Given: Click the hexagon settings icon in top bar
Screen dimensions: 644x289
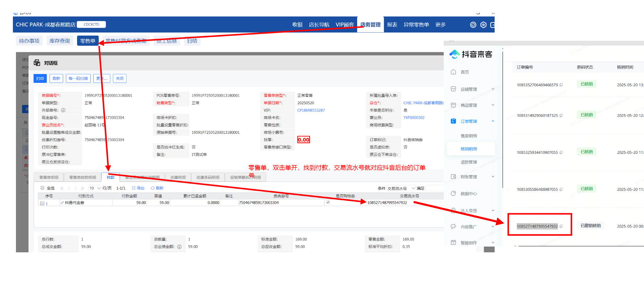Looking at the screenshot, I should [483, 25].
